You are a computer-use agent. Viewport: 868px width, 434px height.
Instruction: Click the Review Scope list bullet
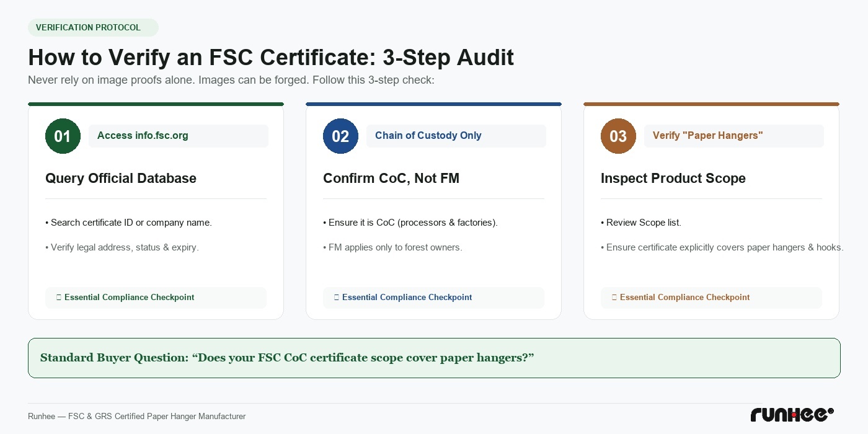pos(641,223)
